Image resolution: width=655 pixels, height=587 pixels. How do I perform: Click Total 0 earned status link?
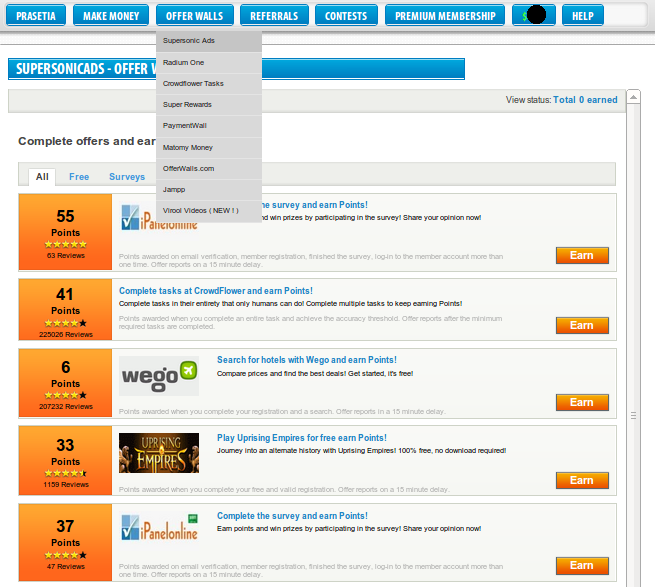[x=585, y=100]
